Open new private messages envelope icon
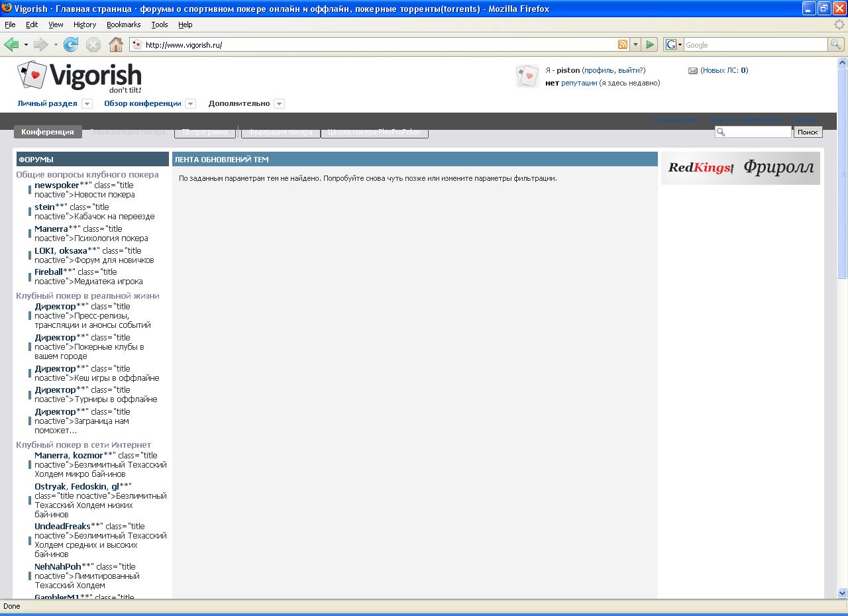This screenshot has height=616, width=848. [693, 71]
